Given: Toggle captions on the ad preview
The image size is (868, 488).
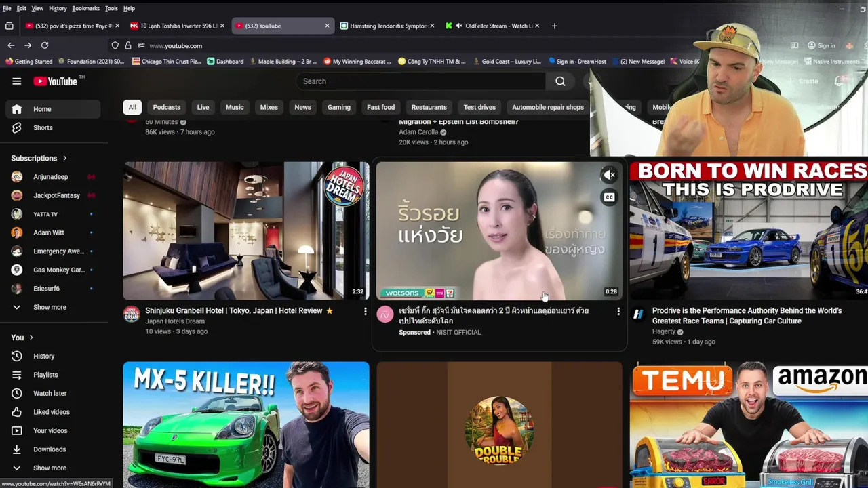Looking at the screenshot, I should (x=609, y=197).
